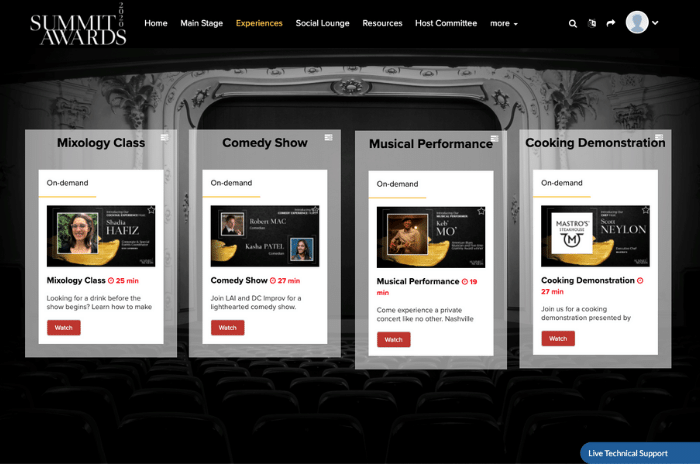This screenshot has width=700, height=464.
Task: Open list icon on Mixology Class panel
Action: coord(165,137)
